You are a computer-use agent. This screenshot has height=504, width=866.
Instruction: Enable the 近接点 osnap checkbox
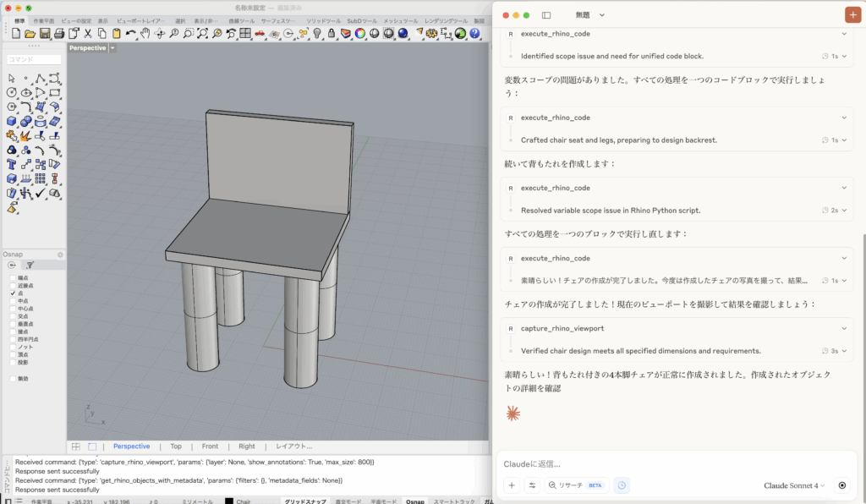[13, 285]
